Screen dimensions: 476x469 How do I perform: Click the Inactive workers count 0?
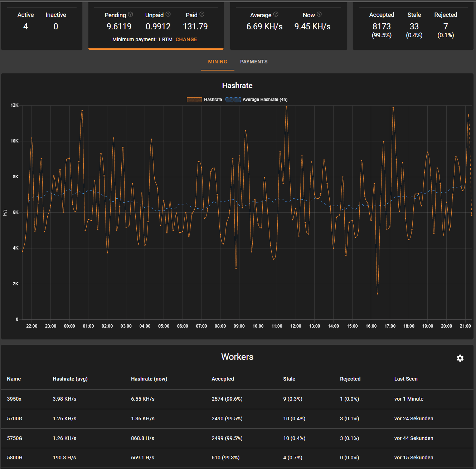point(56,26)
